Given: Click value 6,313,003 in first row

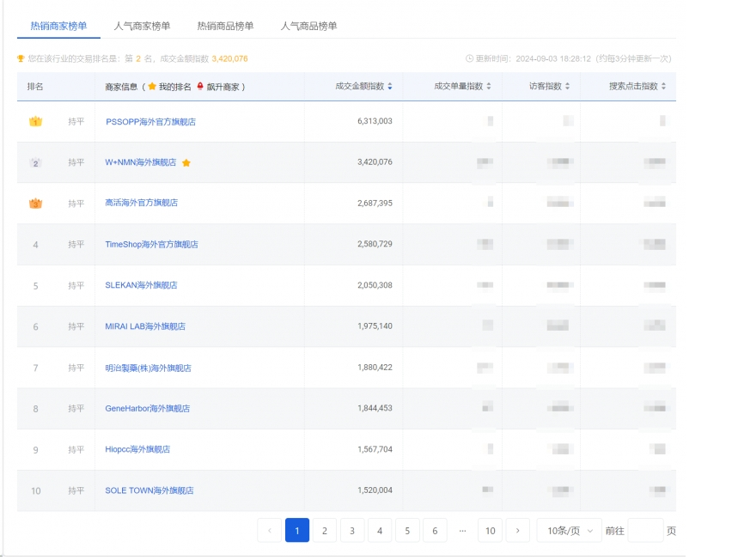Looking at the screenshot, I should click(x=375, y=121).
